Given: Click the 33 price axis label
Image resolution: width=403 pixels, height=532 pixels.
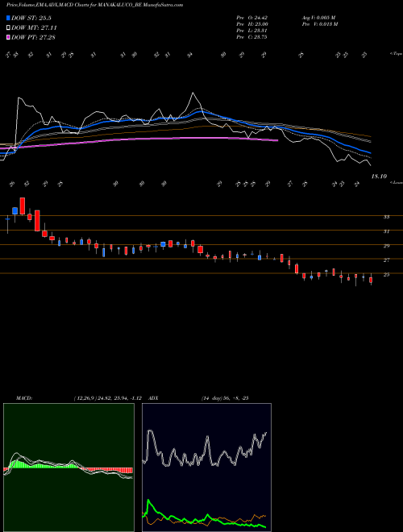Looking at the screenshot, I should (386, 217).
